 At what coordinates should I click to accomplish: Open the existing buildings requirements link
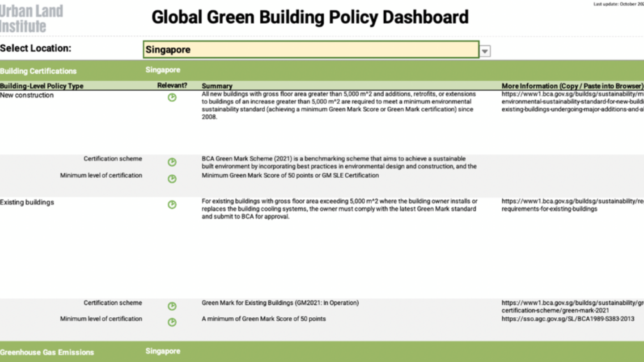pos(573,205)
